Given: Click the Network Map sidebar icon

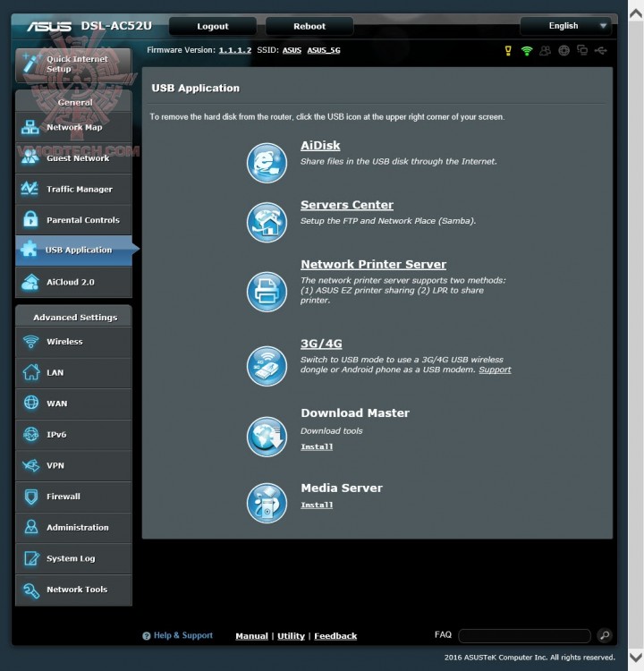Looking at the screenshot, I should pos(30,127).
